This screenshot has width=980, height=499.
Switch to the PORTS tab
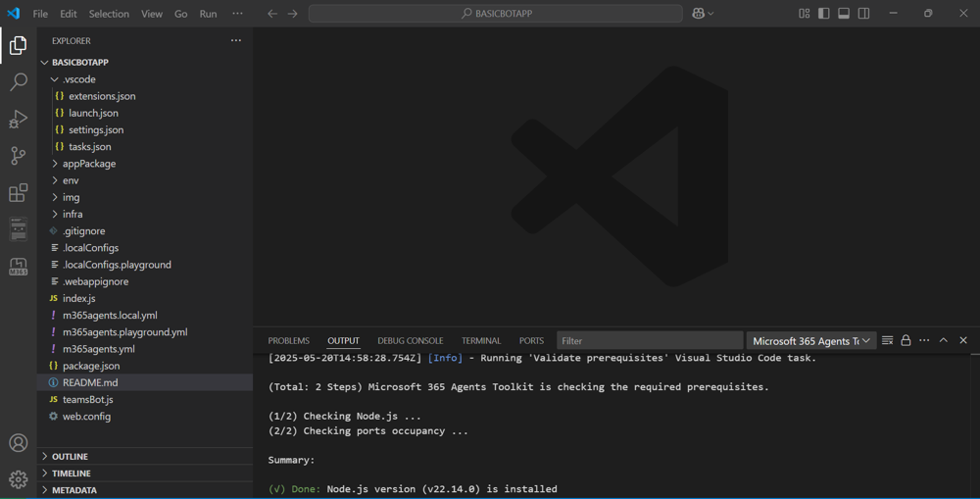pos(531,341)
